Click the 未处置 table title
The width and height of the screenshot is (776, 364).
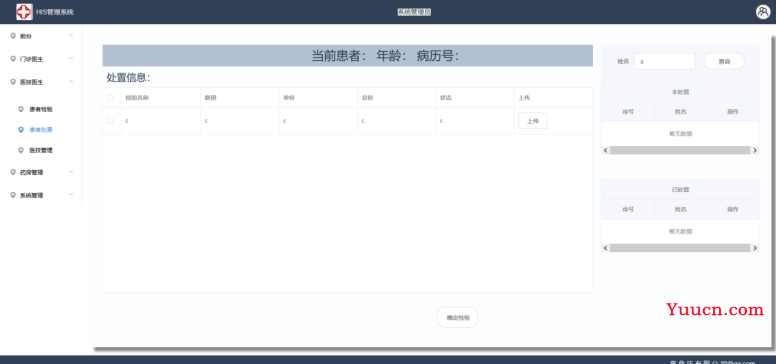click(680, 92)
